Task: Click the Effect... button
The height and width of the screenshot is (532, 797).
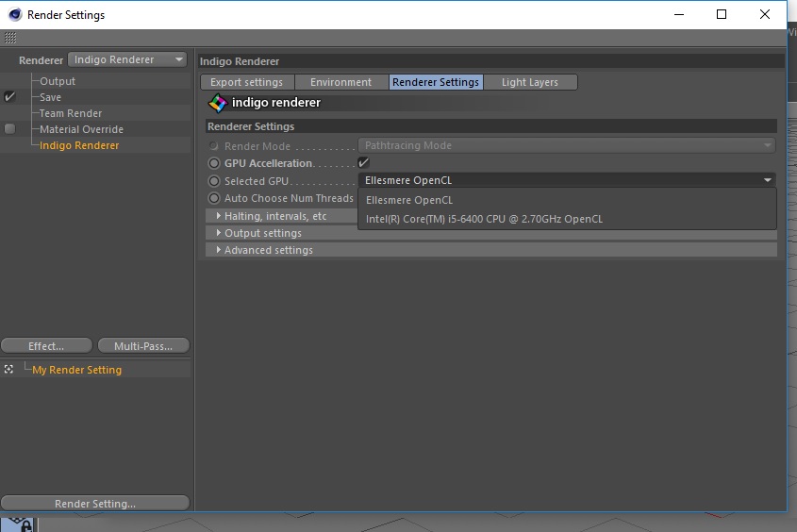Action: 46,346
